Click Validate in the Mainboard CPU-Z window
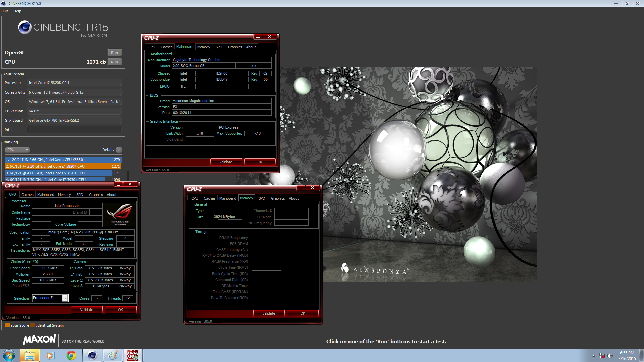 (x=226, y=162)
